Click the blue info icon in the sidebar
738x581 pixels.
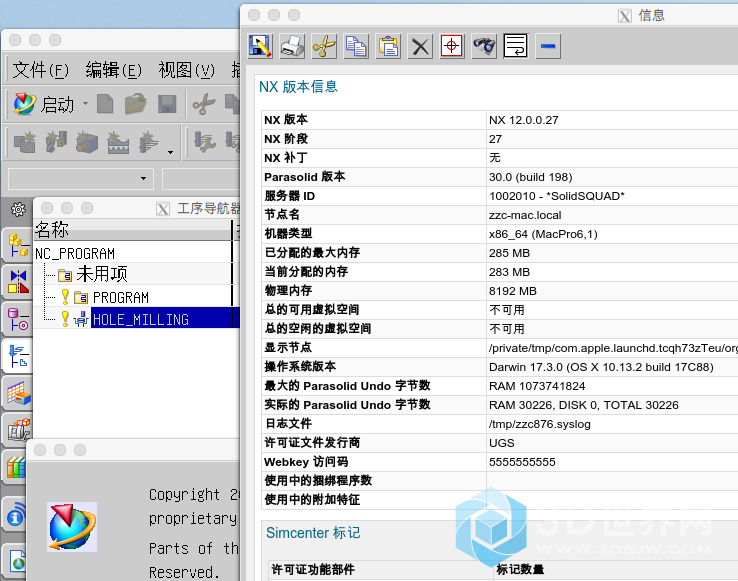(x=15, y=516)
